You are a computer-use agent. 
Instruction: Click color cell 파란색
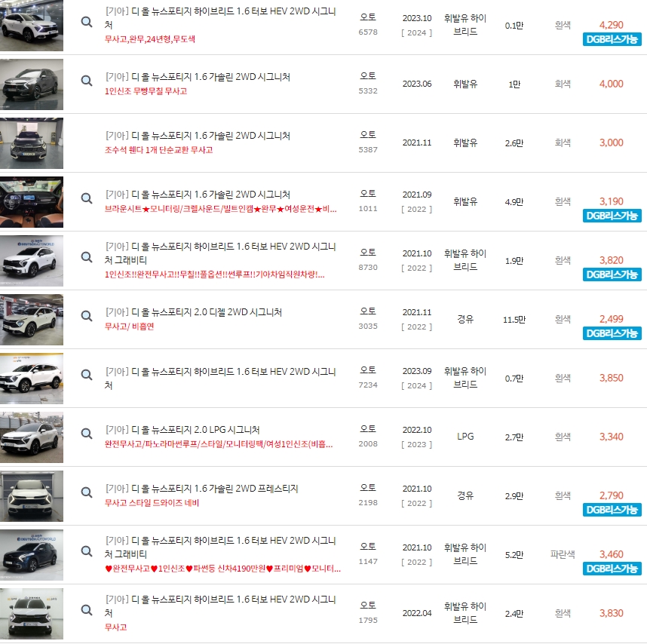[x=563, y=554]
